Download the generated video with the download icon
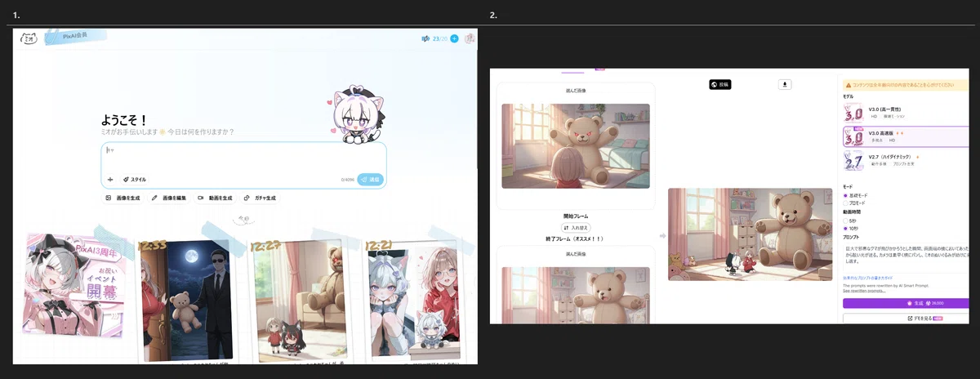This screenshot has width=980, height=379. [x=785, y=84]
